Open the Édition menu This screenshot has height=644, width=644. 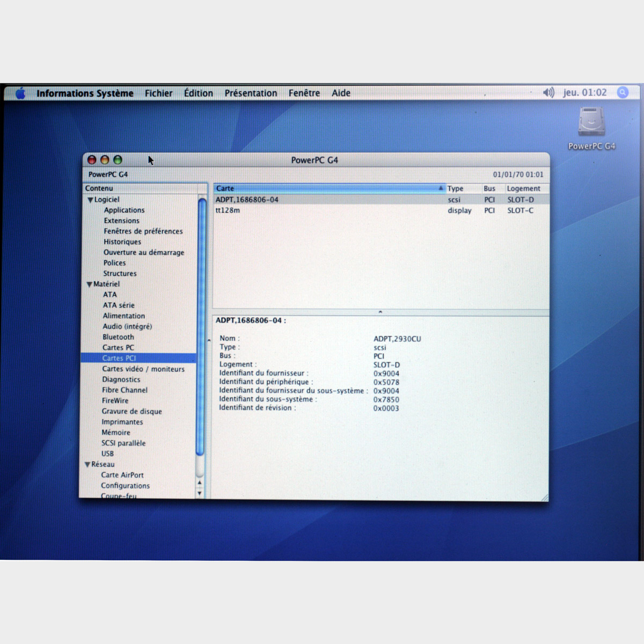click(199, 93)
